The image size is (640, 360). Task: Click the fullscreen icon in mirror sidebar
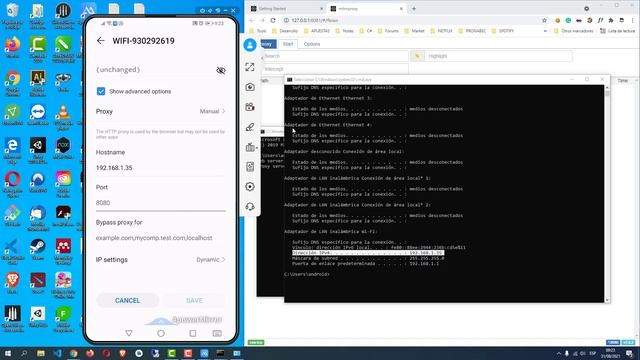[250, 67]
